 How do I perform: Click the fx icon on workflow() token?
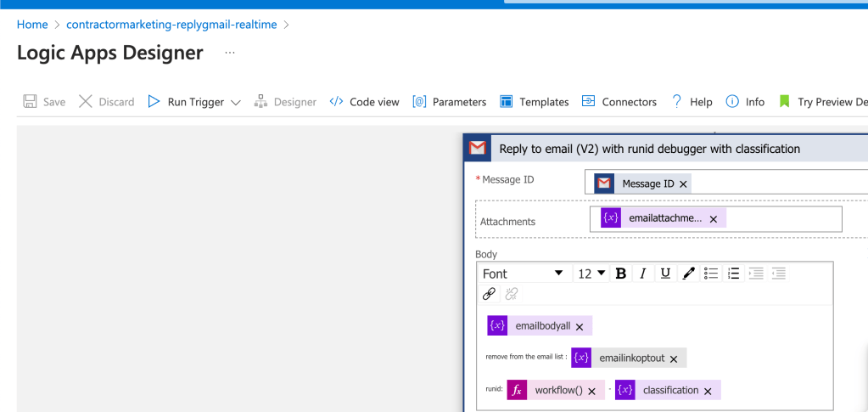coord(517,390)
